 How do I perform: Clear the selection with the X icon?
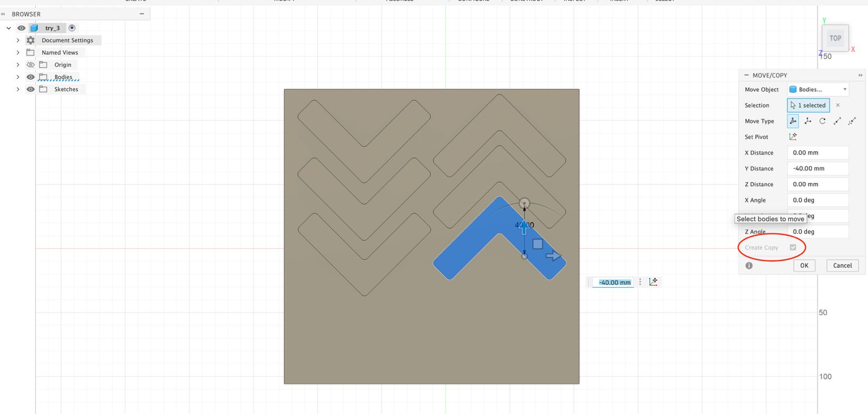tap(838, 105)
